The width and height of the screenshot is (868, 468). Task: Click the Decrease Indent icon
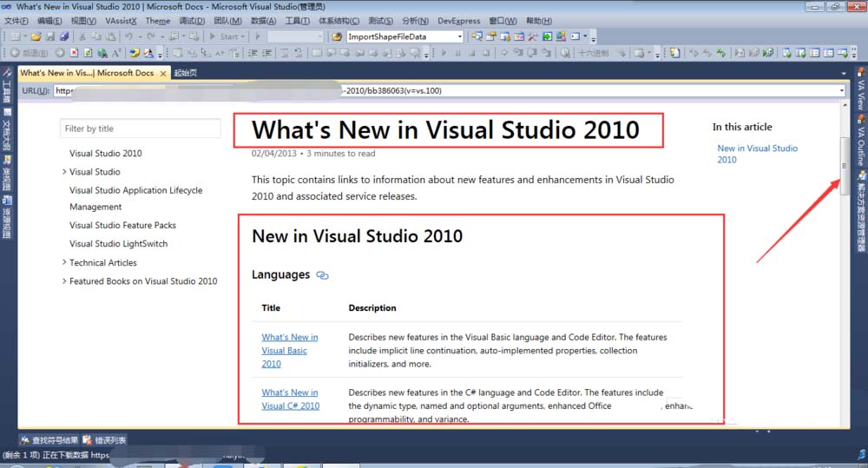pyautogui.click(x=253, y=53)
